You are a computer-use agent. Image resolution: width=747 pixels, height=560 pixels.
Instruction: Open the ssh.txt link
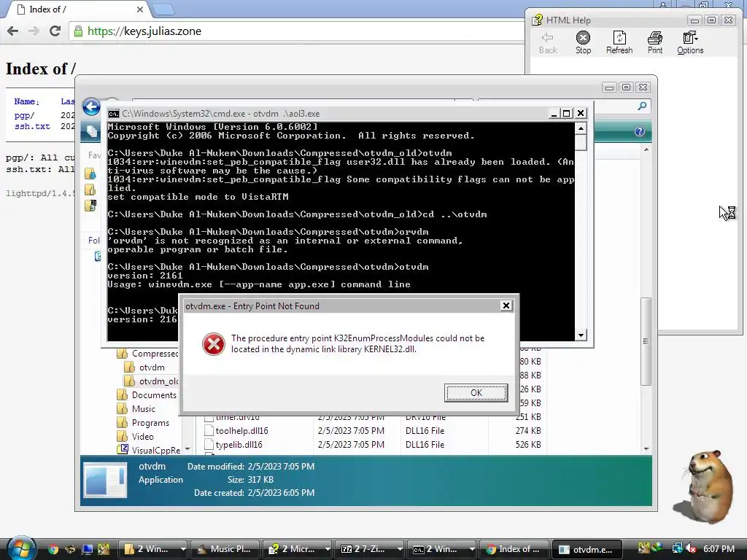click(32, 126)
